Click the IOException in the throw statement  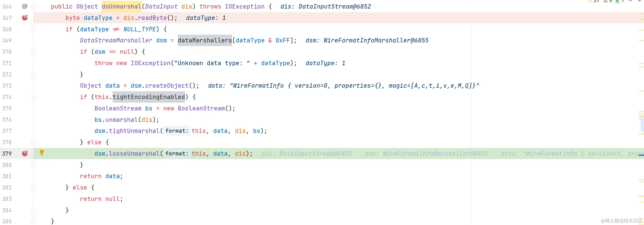150,63
